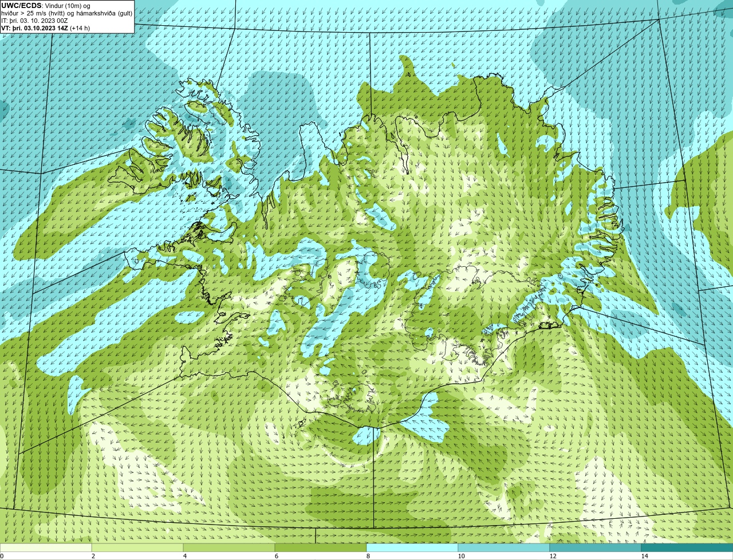
Task: Click the aqua 10–12 colorbar segment
Action: coord(504,547)
